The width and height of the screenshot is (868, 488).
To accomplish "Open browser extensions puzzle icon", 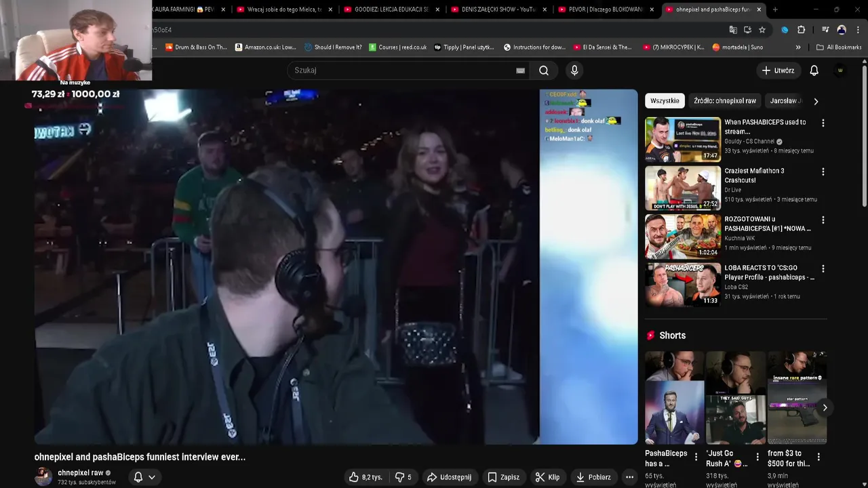I will tap(801, 30).
